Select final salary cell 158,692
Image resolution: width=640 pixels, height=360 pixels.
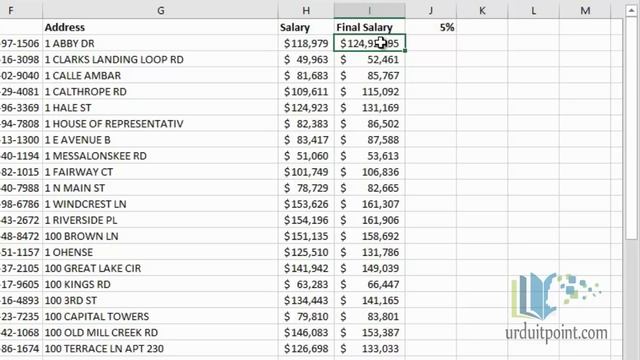370,236
